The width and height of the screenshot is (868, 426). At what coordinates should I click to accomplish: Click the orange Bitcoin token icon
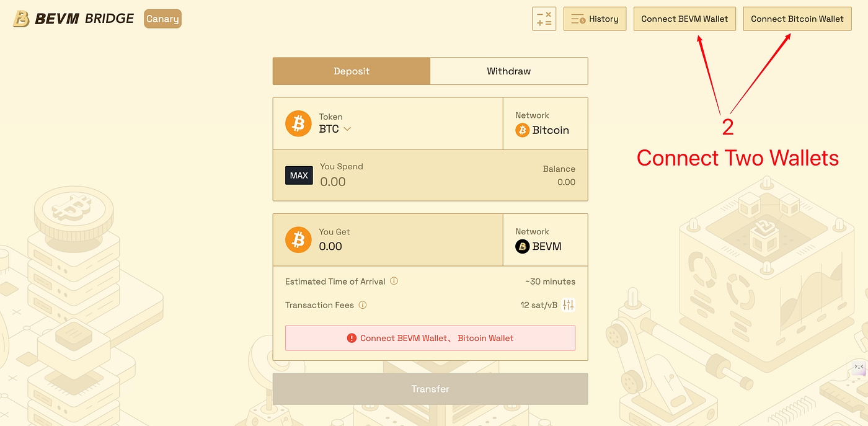pos(298,123)
